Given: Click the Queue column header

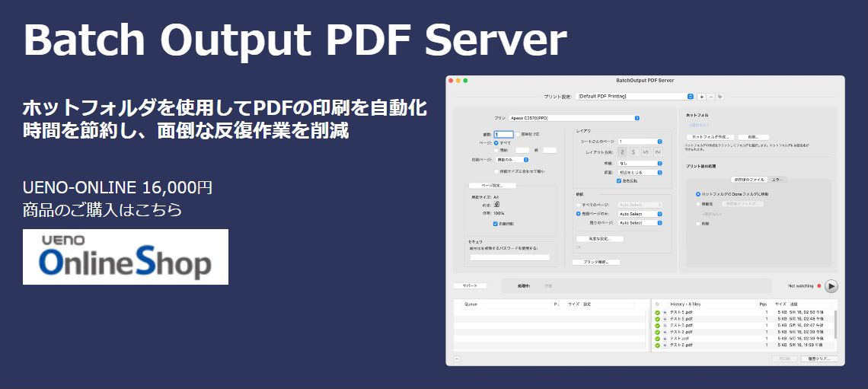Looking at the screenshot, I should (471, 305).
